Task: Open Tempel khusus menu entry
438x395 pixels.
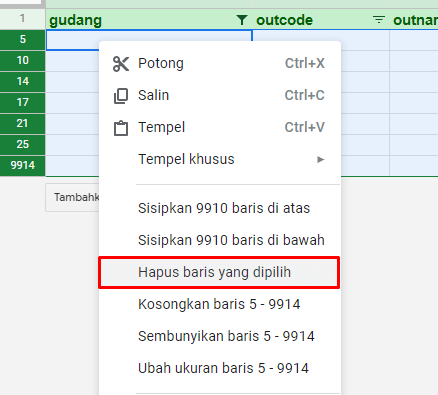Action: click(220, 159)
